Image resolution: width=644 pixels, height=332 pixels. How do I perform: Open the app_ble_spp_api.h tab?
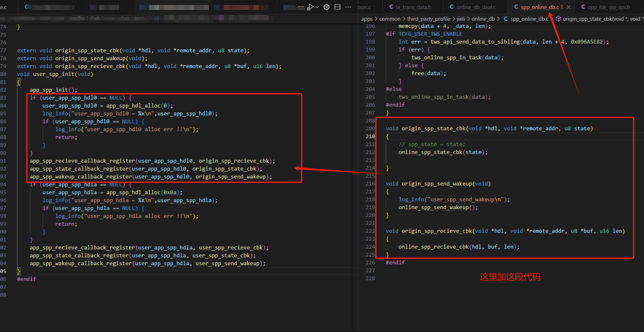pyautogui.click(x=609, y=7)
